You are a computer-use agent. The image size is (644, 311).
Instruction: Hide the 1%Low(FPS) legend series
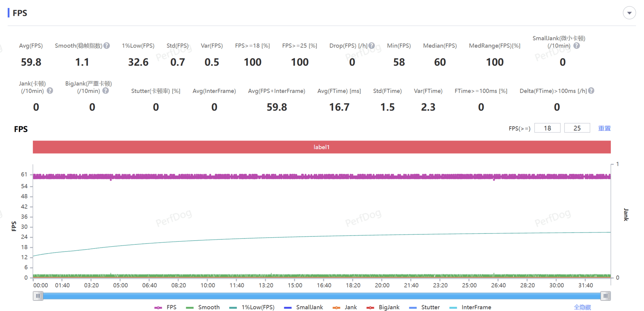coord(252,307)
